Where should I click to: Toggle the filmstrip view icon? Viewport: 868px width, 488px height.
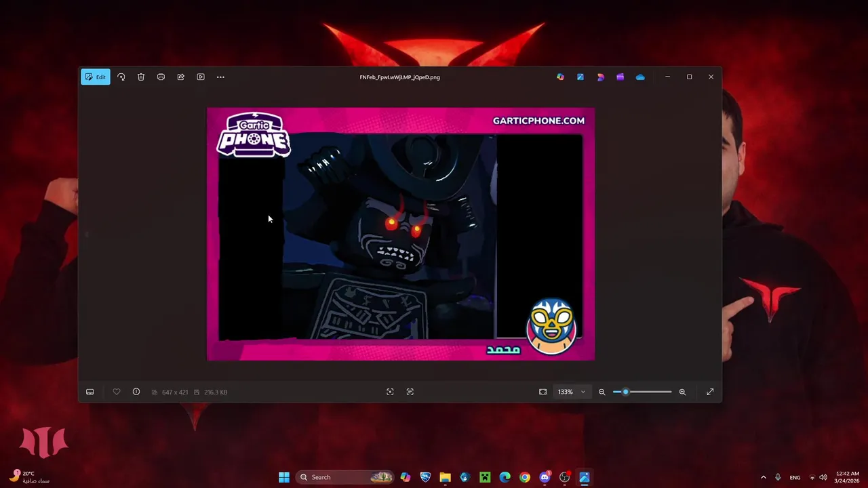pyautogui.click(x=90, y=392)
